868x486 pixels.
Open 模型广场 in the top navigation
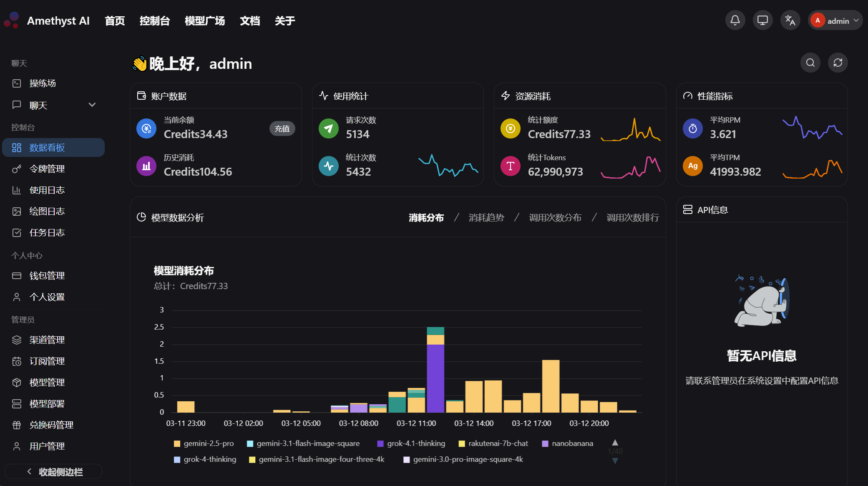pyautogui.click(x=204, y=21)
